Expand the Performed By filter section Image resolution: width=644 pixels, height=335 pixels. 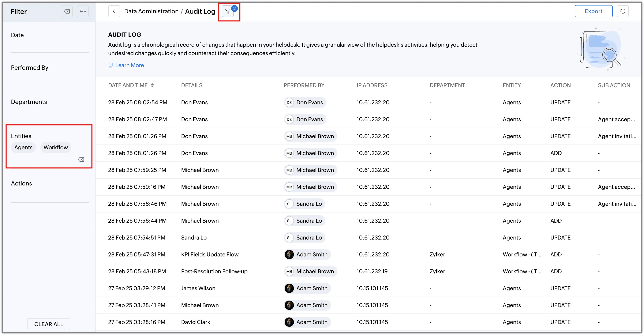(x=30, y=68)
